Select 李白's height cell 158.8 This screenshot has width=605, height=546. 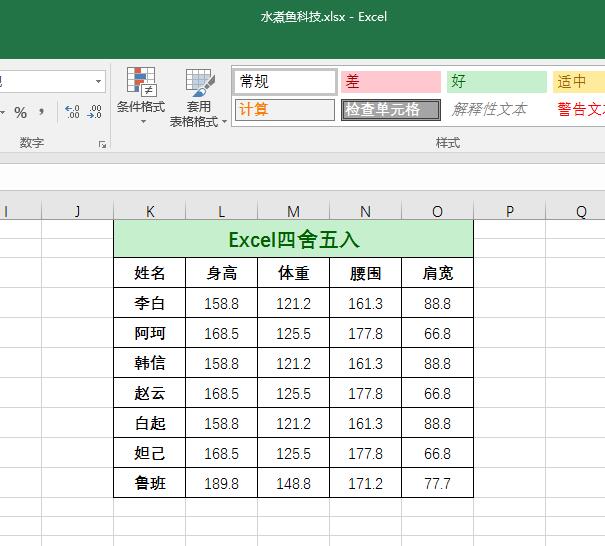(x=221, y=303)
